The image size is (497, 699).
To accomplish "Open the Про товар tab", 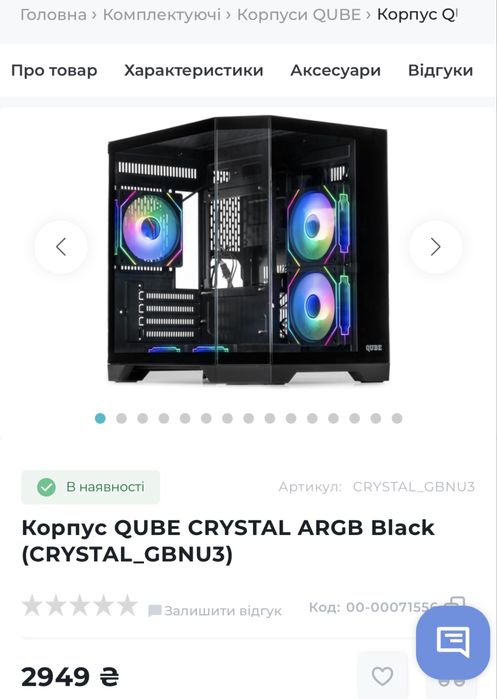I will tap(54, 70).
